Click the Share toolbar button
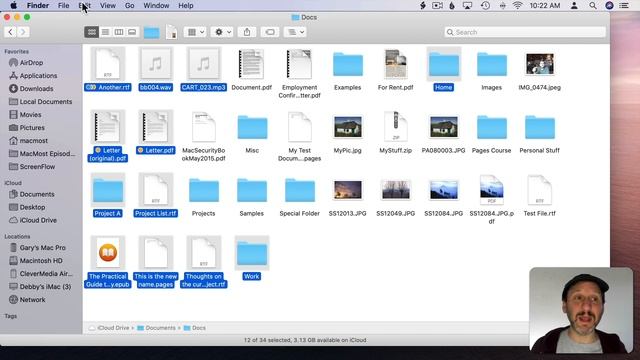The image size is (640, 360). click(247, 32)
